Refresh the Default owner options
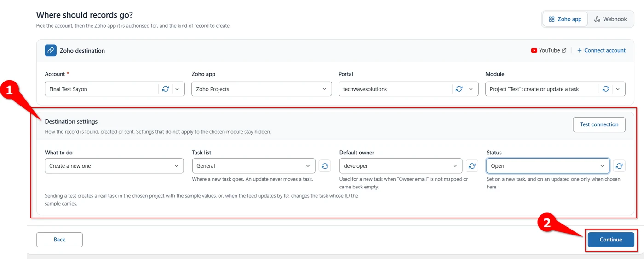The image size is (644, 259). pyautogui.click(x=472, y=166)
